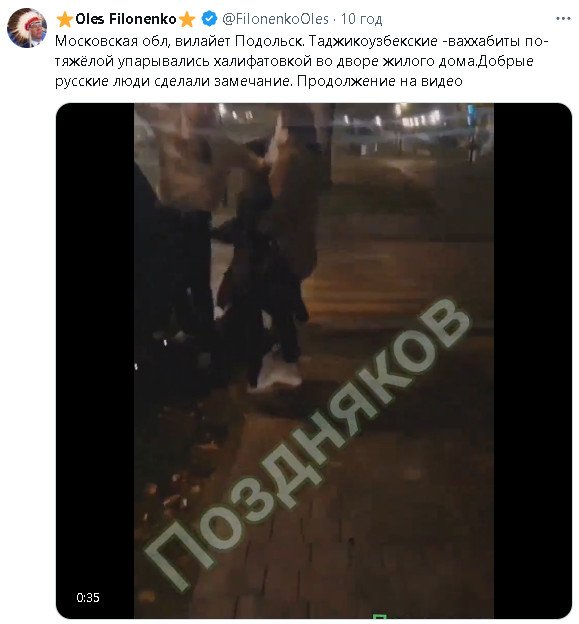Open the tweet timestamp "10 год"
This screenshot has height=624, width=579.
pos(361,19)
